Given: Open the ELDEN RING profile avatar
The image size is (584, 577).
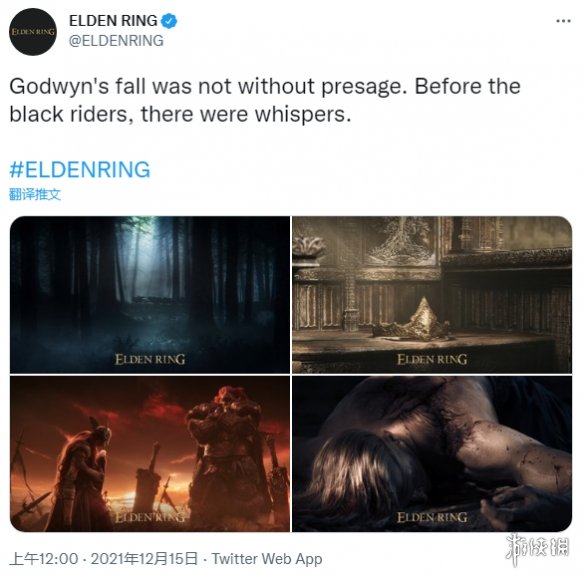Looking at the screenshot, I should [33, 32].
